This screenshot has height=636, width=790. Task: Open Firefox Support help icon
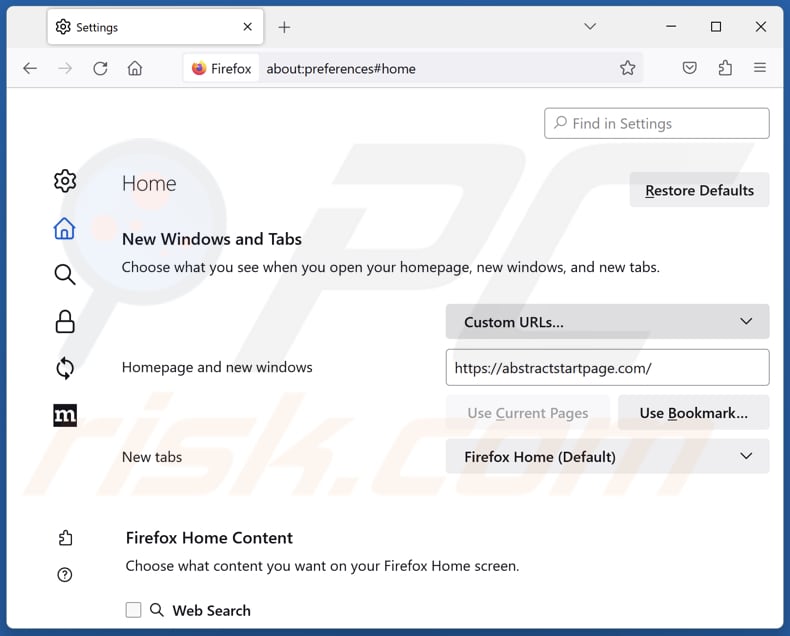click(x=65, y=574)
